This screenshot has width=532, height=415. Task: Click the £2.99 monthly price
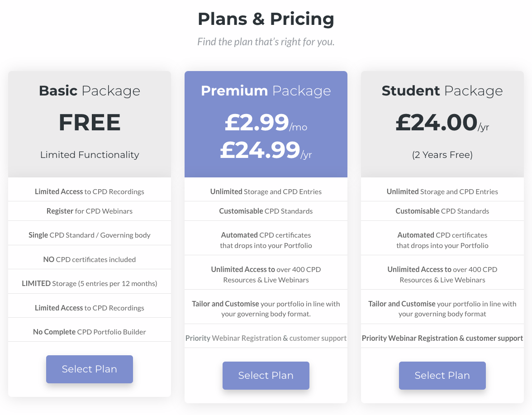257,122
